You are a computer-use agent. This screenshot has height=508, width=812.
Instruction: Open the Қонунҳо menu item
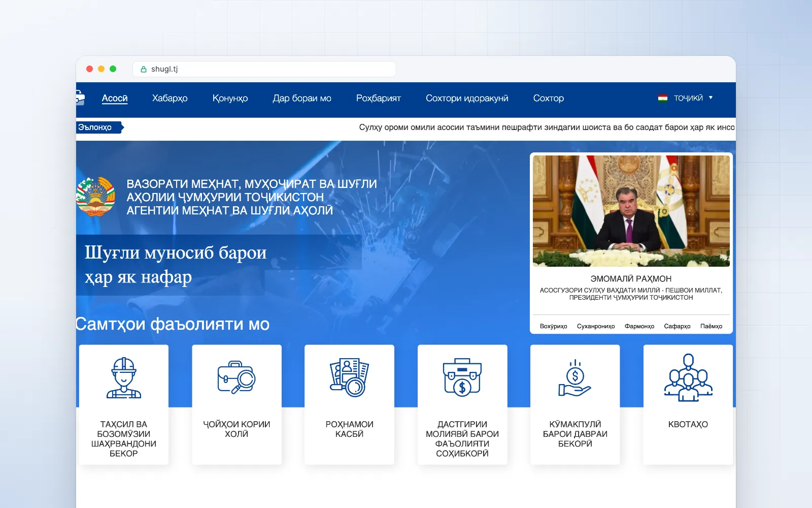[230, 98]
